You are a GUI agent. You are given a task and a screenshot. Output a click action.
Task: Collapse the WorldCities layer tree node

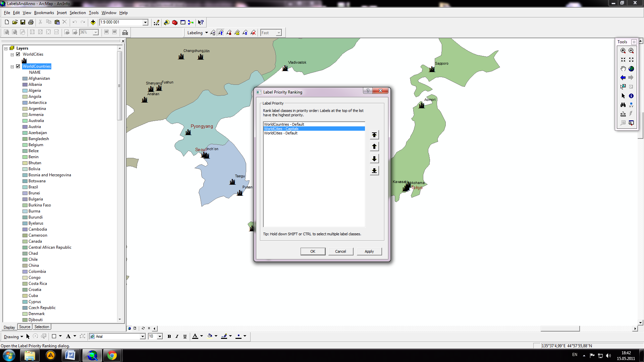tap(12, 54)
